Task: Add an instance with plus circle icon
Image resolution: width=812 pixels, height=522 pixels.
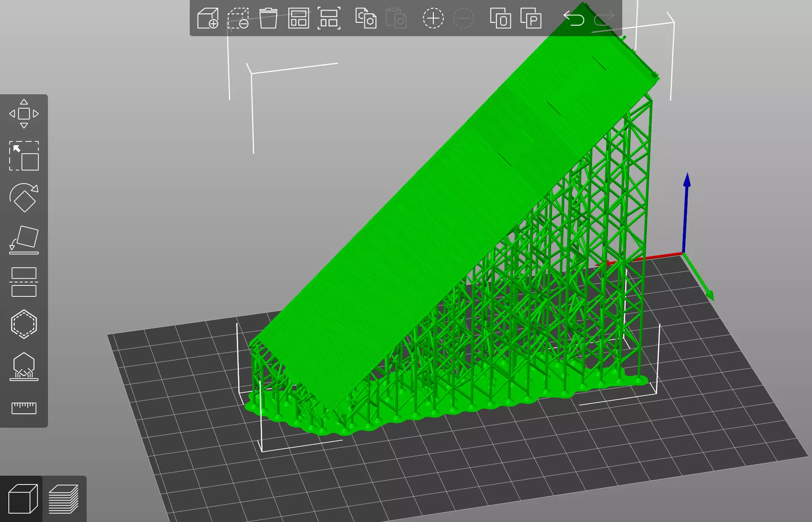Action: (433, 19)
